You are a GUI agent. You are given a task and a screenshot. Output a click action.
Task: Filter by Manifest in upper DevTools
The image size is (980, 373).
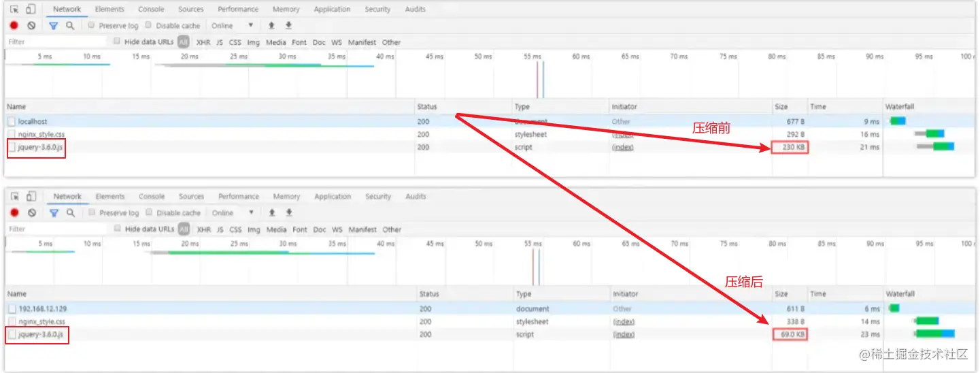point(362,42)
